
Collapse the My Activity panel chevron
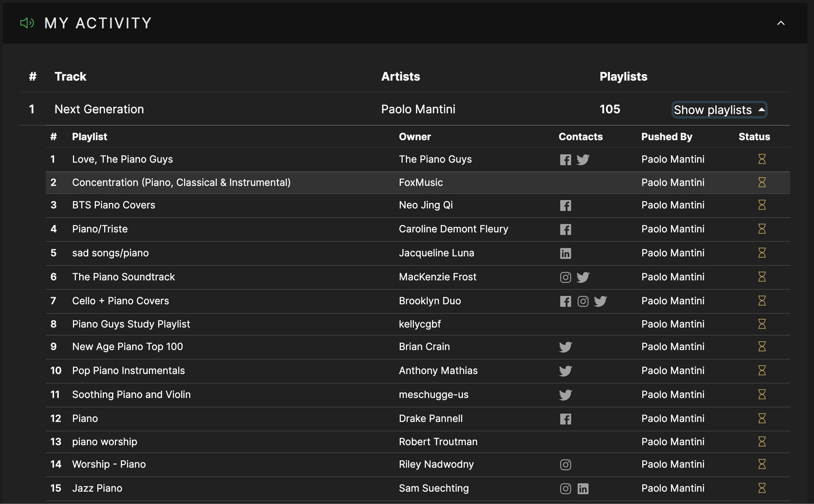781,23
